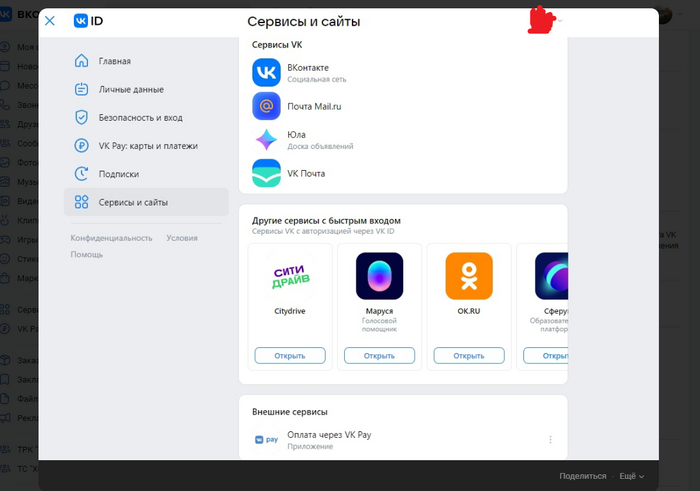Open the Условия link
This screenshot has width=700, height=491.
click(182, 238)
